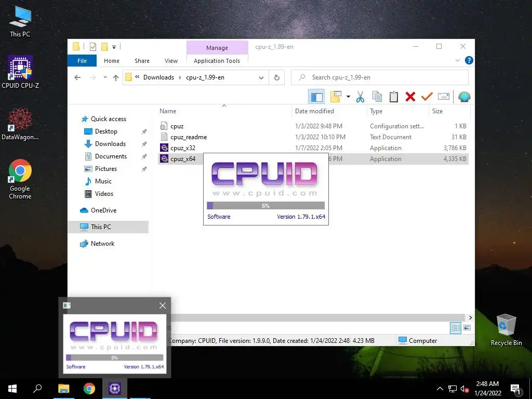This screenshot has width=532, height=399.
Task: Open CPUID CPU-Z desktop shortcut
Action: [x=20, y=72]
